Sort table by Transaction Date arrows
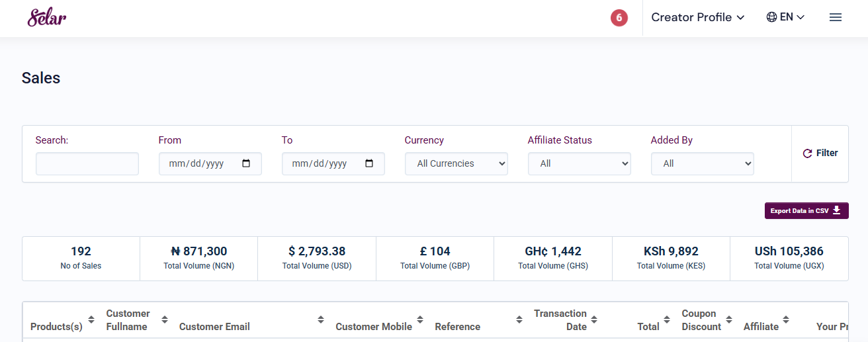This screenshot has height=342, width=868. coord(594,320)
